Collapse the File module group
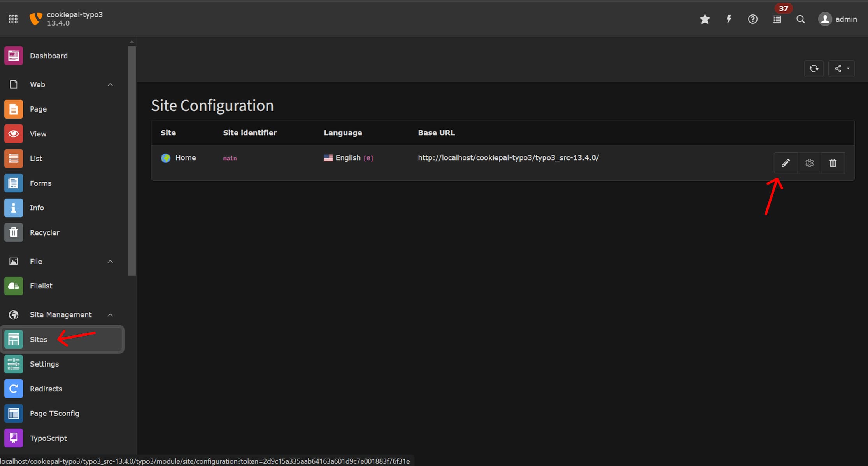Viewport: 868px width, 466px height. (110, 261)
